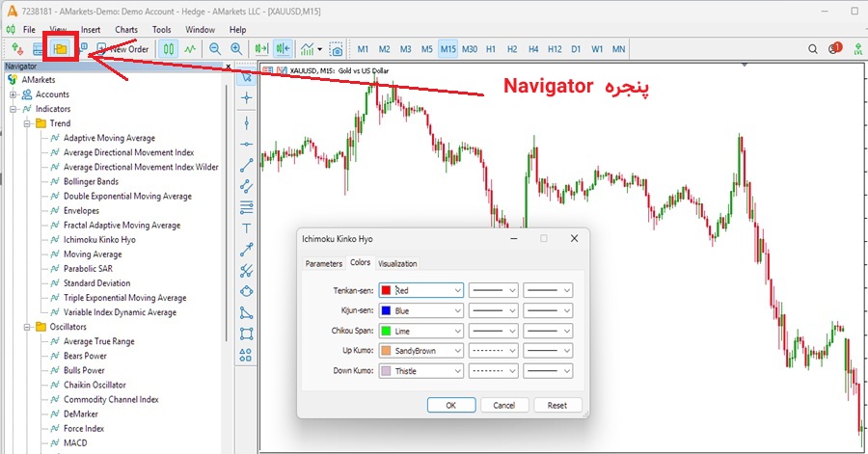
Task: Take a chart screenshot camera icon
Action: pos(336,49)
